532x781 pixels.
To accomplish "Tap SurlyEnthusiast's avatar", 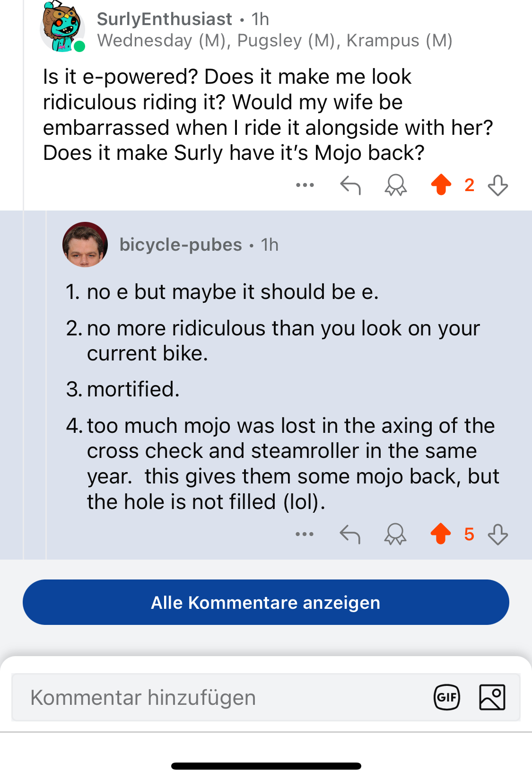I will 61,26.
